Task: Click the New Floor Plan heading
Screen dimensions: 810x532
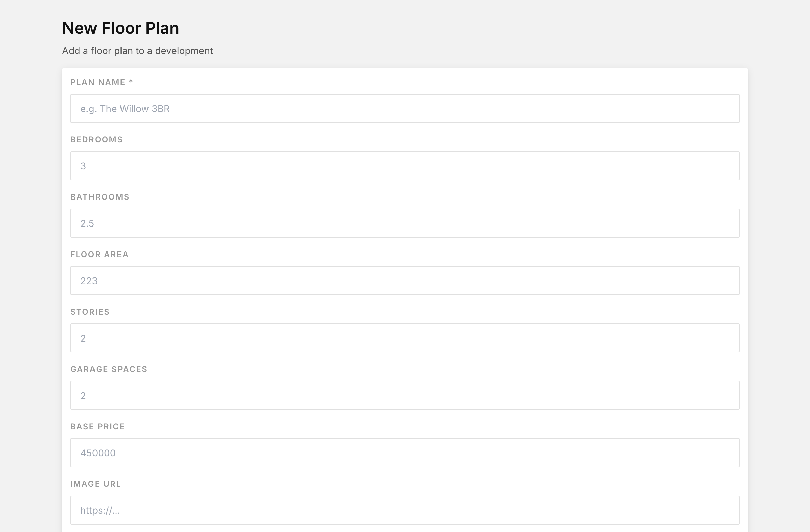Action: (120, 28)
